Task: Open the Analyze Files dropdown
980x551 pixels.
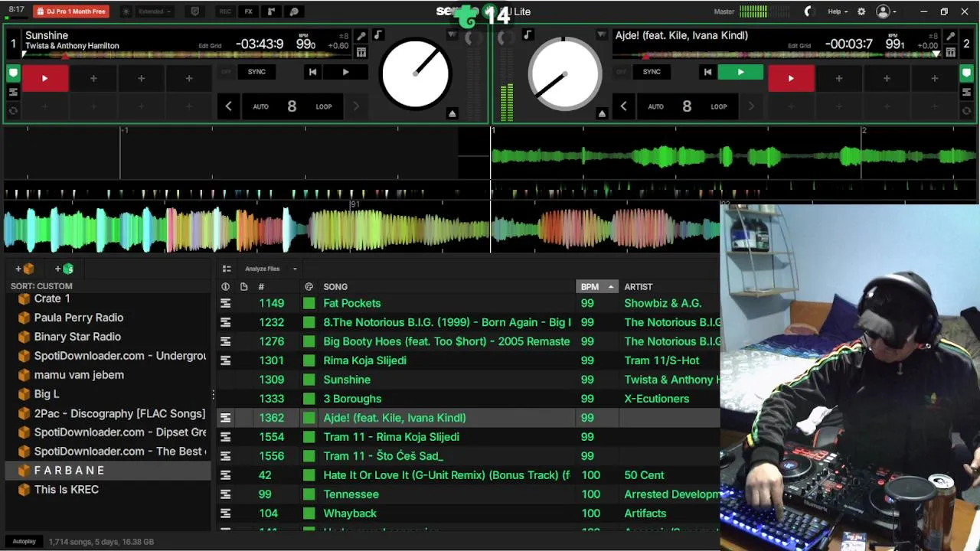Action: (270, 269)
